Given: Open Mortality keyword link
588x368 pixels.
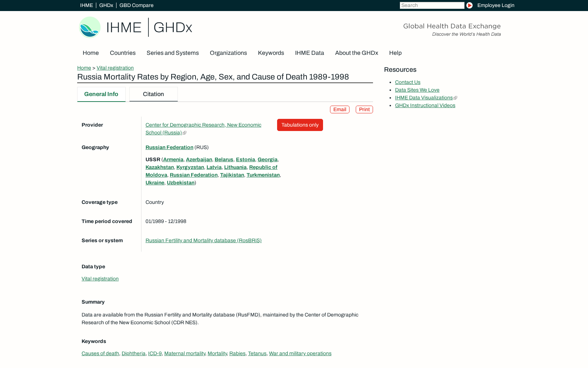Looking at the screenshot, I should [x=217, y=354].
